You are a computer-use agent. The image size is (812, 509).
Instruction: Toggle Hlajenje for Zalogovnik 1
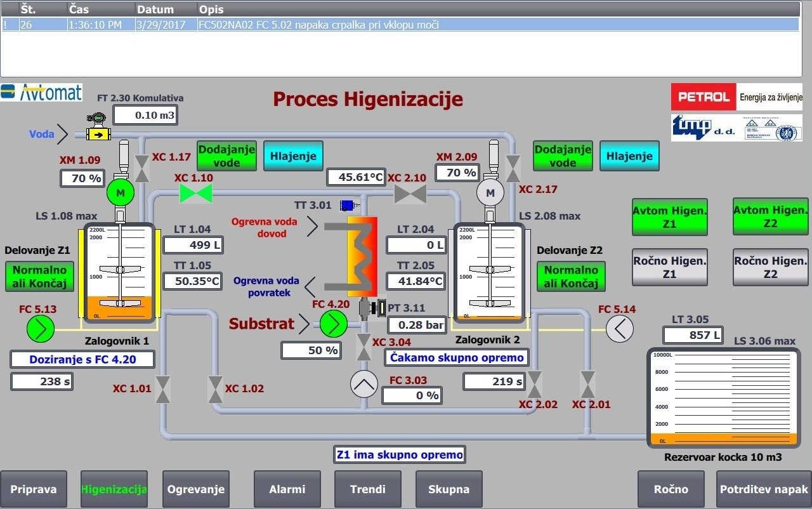(x=293, y=156)
